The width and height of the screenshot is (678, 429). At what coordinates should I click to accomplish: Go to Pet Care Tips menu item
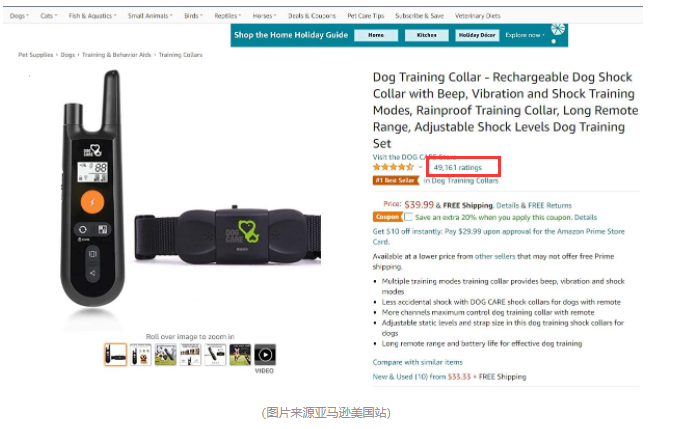[x=365, y=16]
